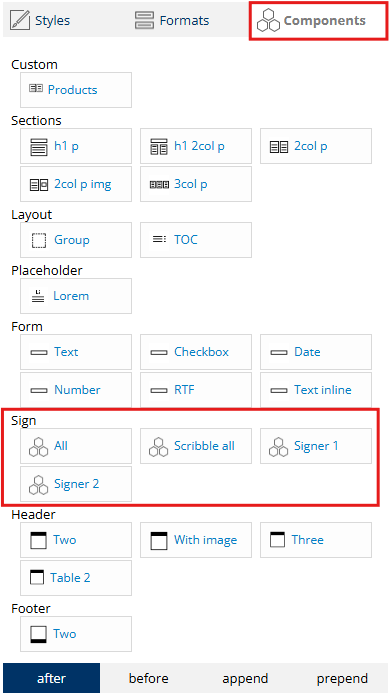The height and width of the screenshot is (695, 389).
Task: Select the Components tab
Action: 318,21
